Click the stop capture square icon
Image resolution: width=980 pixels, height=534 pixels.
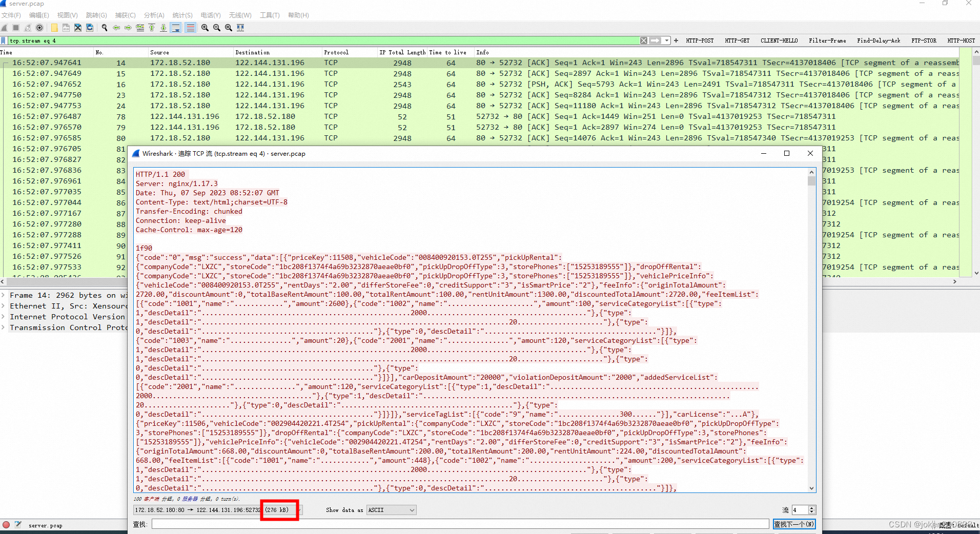16,28
